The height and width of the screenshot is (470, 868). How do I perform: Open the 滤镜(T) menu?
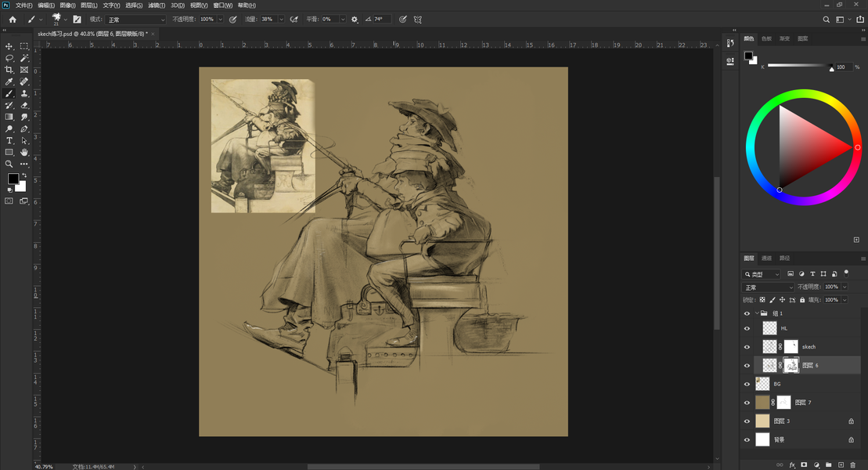(157, 5)
